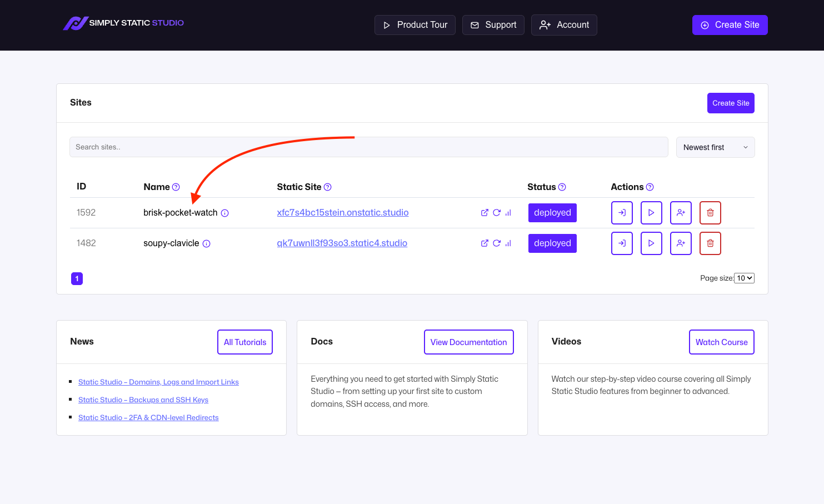Screen dimensions: 824x504
Task: Open the Name column help icon
Action: pos(176,187)
